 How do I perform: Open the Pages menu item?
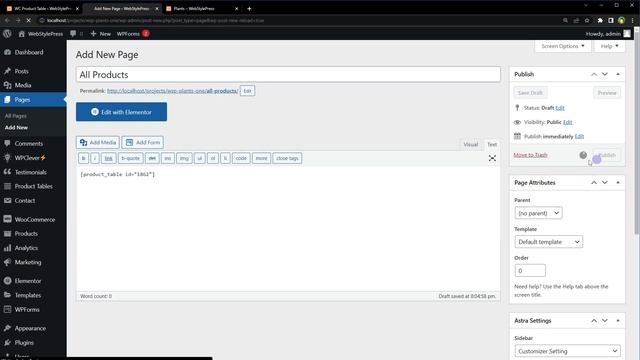[x=33, y=100]
